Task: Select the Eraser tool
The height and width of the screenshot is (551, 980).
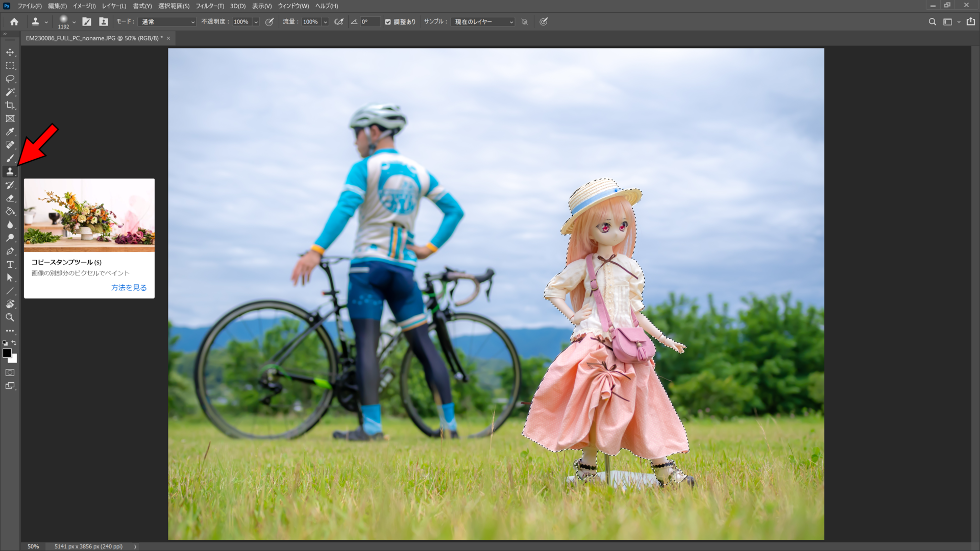Action: 10,198
